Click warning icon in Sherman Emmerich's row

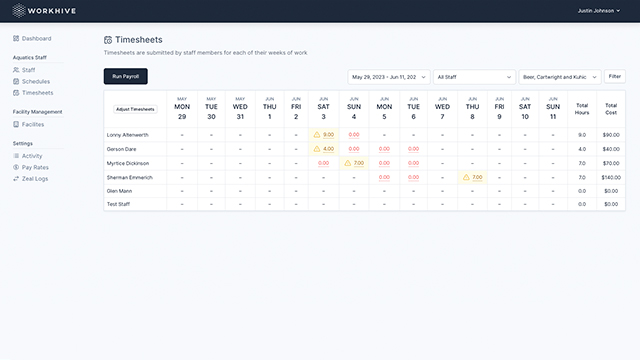466,177
